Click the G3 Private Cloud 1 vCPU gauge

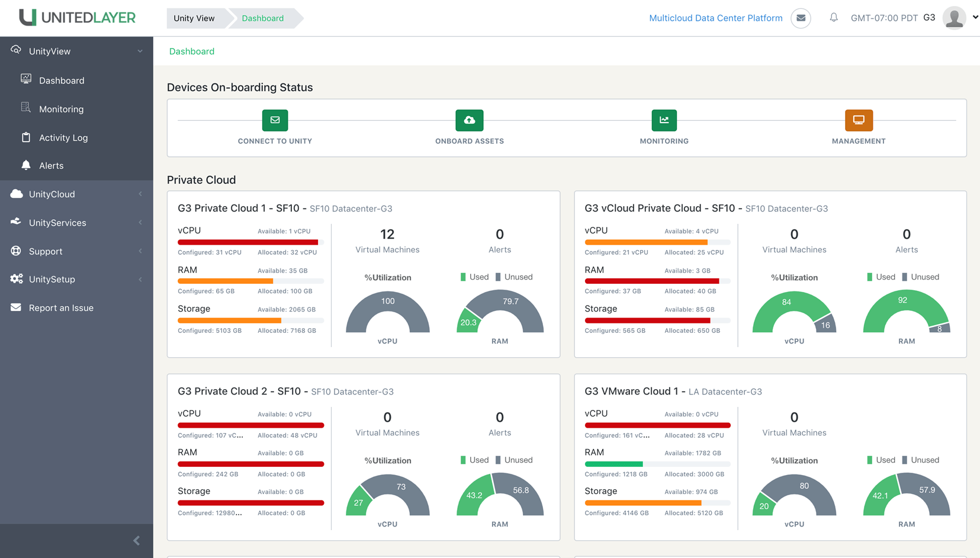[387, 311]
